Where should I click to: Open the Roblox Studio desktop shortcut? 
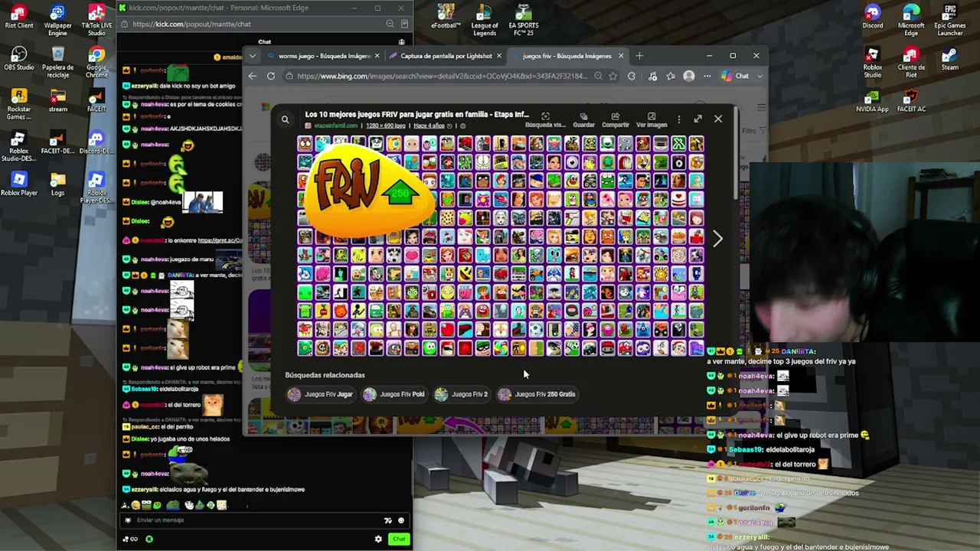point(873,63)
